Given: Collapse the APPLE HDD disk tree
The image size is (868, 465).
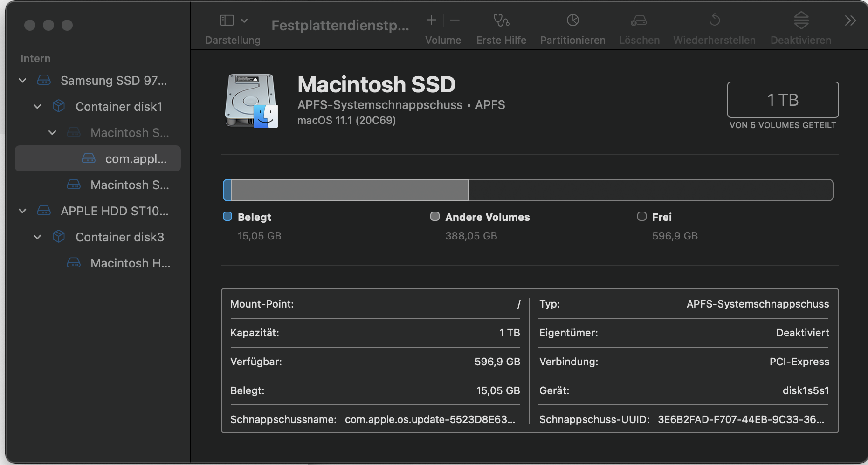Looking at the screenshot, I should point(22,211).
